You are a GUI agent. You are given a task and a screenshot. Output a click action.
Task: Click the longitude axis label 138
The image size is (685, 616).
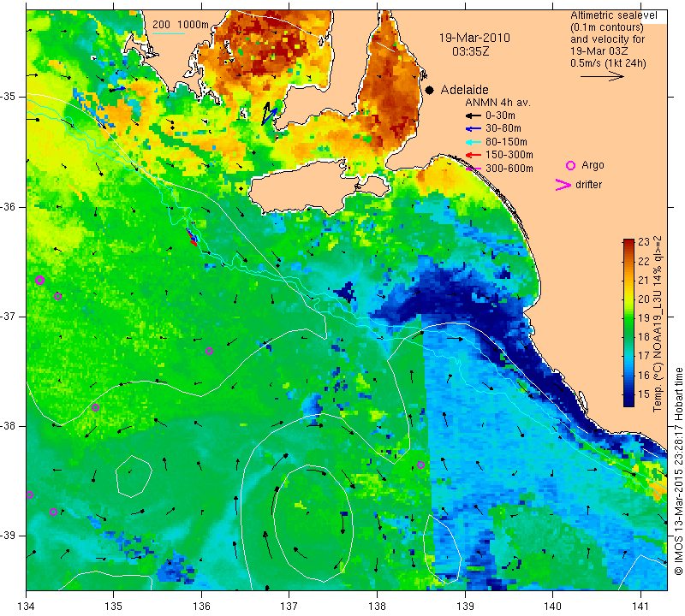tap(377, 606)
